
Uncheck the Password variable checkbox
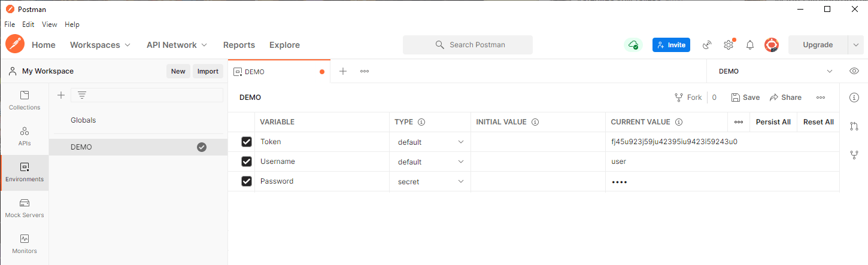pos(246,181)
